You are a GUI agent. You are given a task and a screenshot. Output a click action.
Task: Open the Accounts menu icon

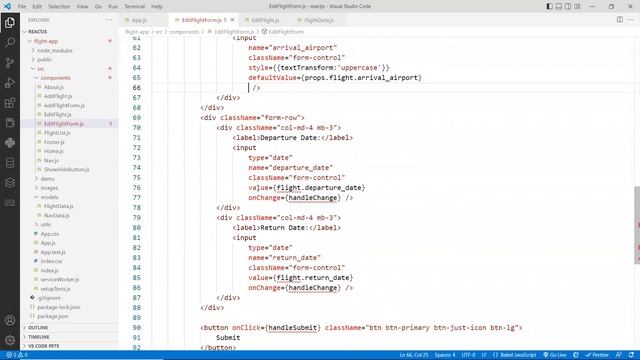pyautogui.click(x=10, y=320)
